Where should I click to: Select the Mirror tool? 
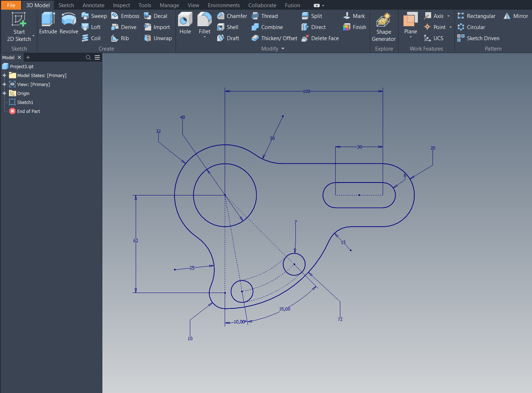click(x=516, y=16)
